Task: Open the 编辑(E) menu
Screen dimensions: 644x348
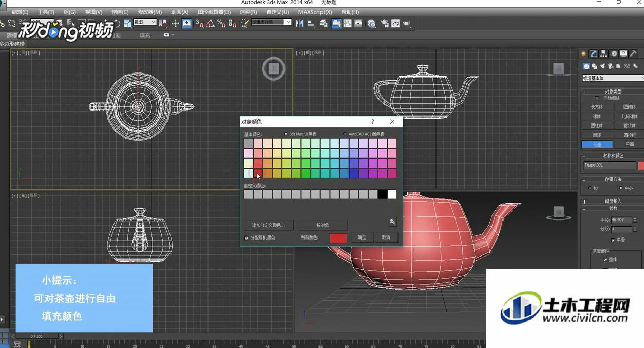Action: point(20,12)
